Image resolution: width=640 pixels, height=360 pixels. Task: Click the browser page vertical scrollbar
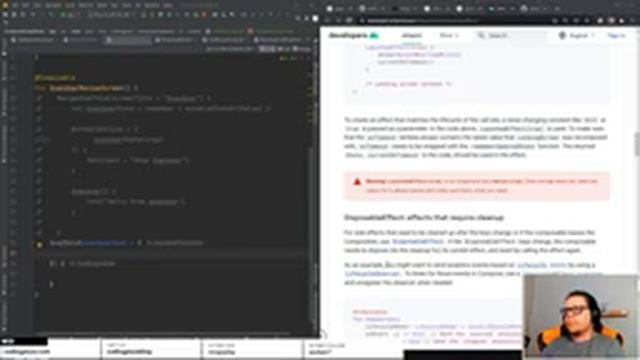point(637,144)
